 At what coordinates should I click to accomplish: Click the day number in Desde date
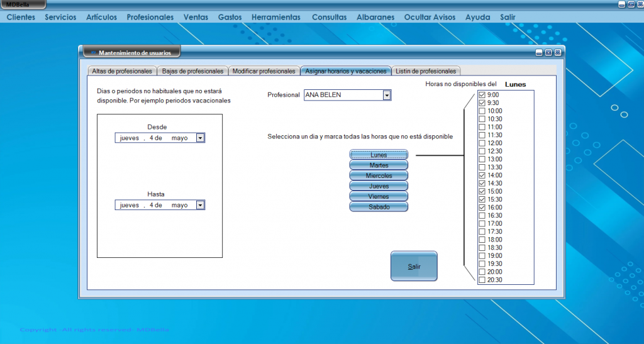point(151,138)
